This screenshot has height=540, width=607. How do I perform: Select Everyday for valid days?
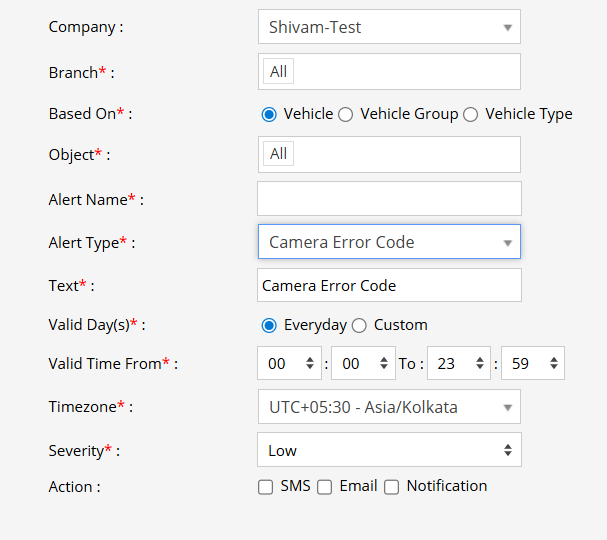click(269, 325)
